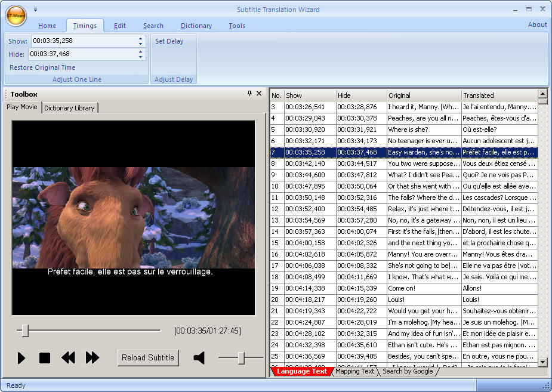Screen dimensions: 552x392
Task: Select the Timings ribbon tab
Action: pos(85,26)
